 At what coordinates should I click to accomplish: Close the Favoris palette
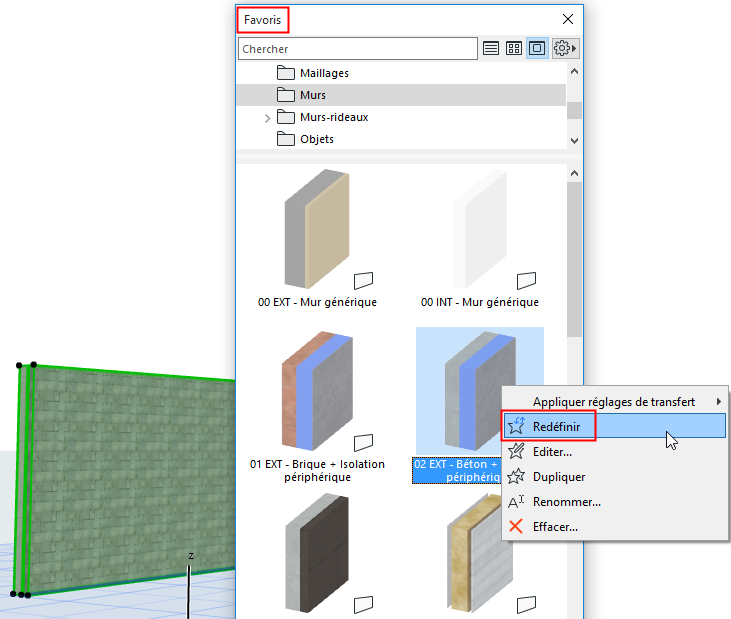coord(568,20)
